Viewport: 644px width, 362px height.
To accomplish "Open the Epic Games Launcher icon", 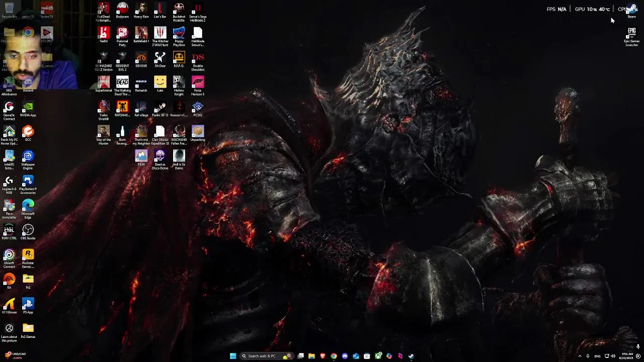I will click(631, 37).
